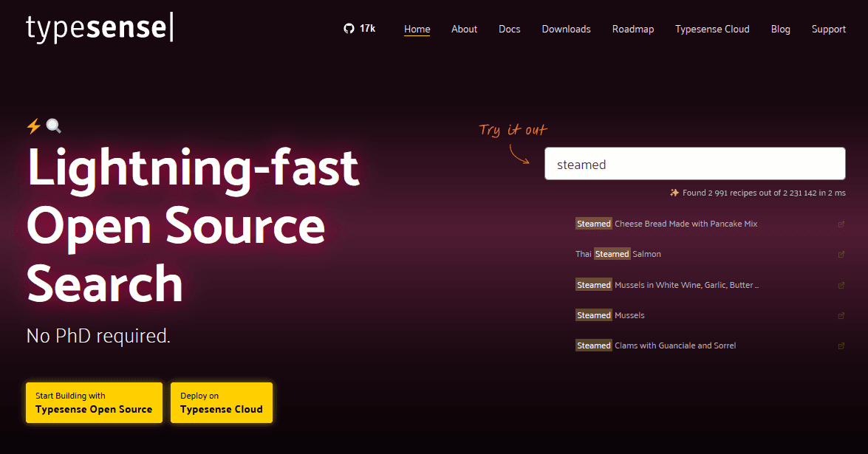This screenshot has height=454, width=868.
Task: Click the typesense logo
Action: point(100,28)
